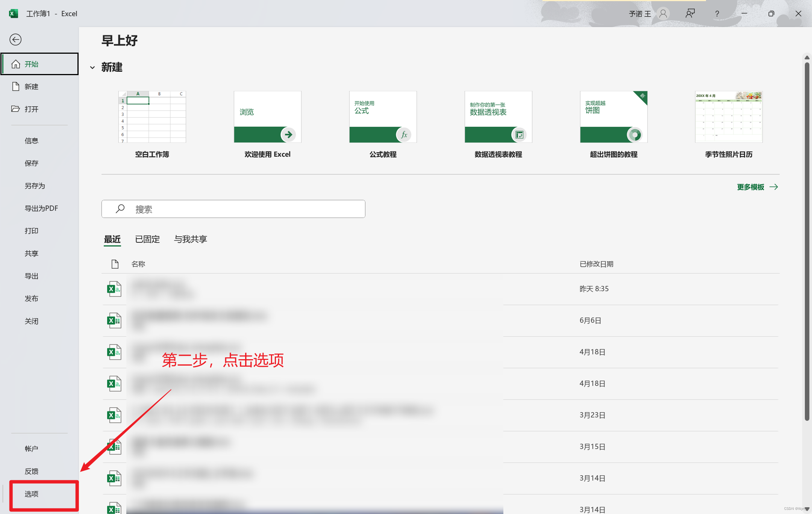This screenshot has height=514, width=812.
Task: Click the Excel file icon dated 6月6日
Action: tap(114, 320)
